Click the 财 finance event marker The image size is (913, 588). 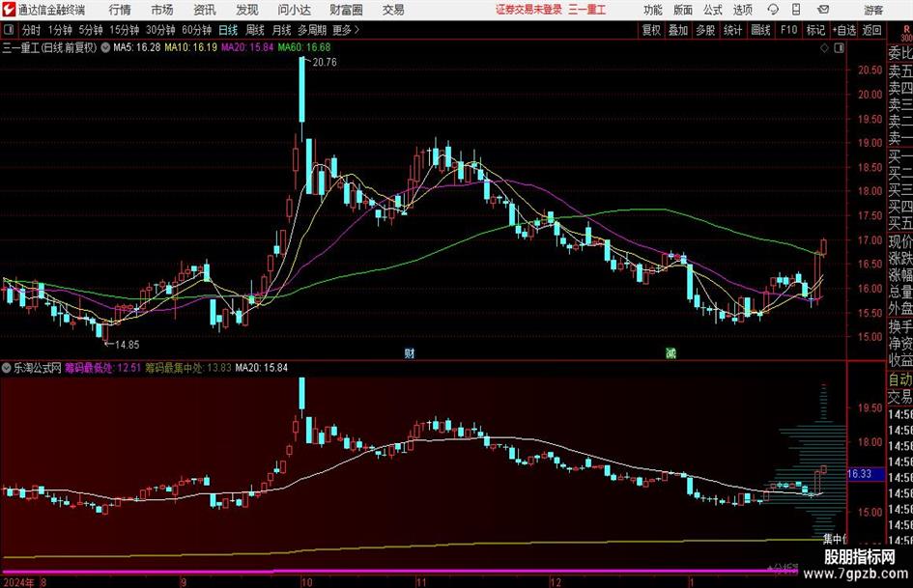pos(410,352)
